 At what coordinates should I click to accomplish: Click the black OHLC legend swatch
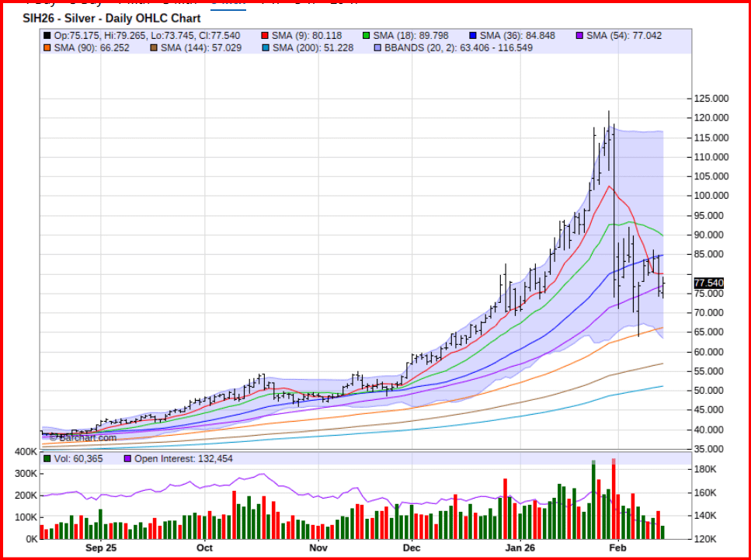tap(47, 36)
